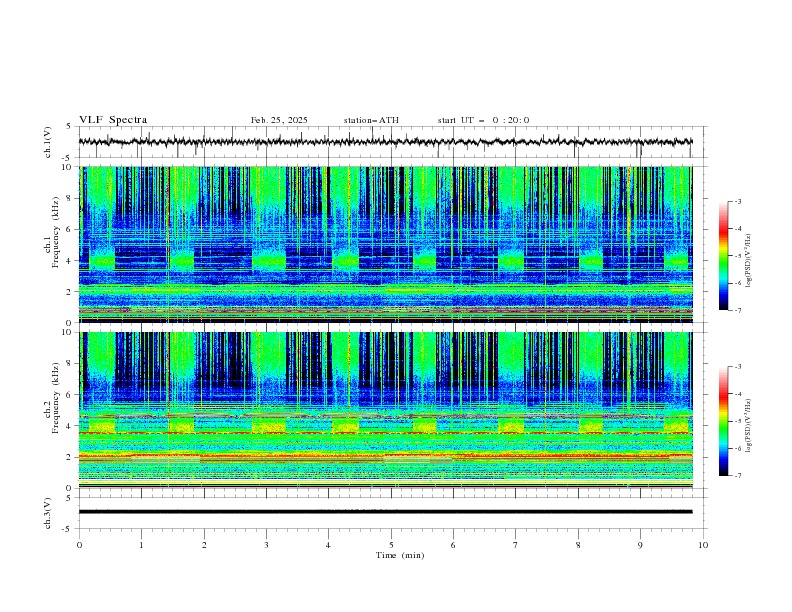
Task: Click the upper color bar for ch.1
Action: pos(723,255)
